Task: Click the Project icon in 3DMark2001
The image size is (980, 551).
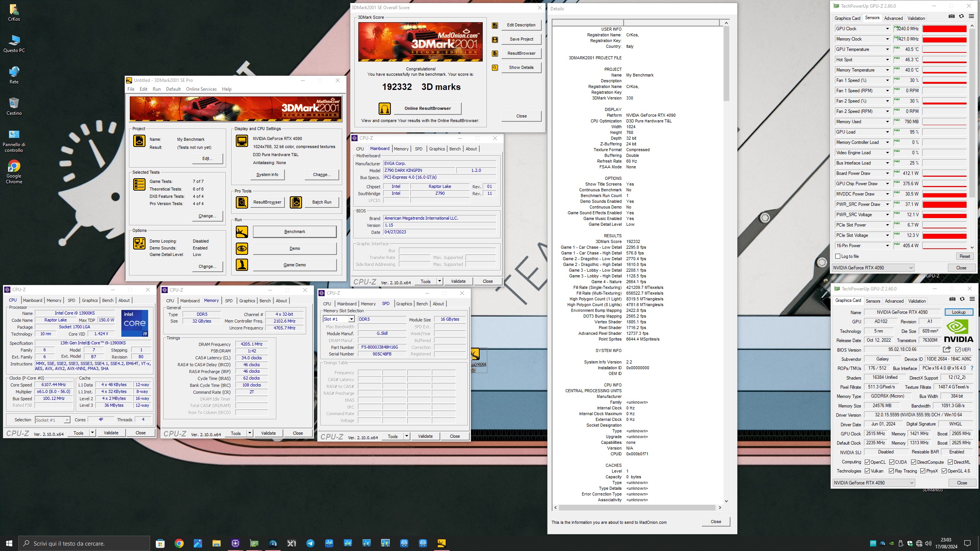Action: 139,141
